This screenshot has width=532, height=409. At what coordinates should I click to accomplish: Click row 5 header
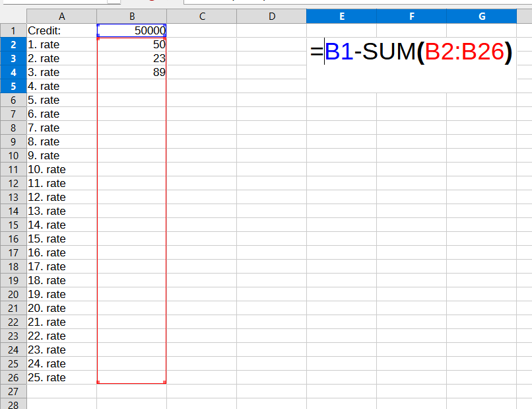tap(13, 86)
